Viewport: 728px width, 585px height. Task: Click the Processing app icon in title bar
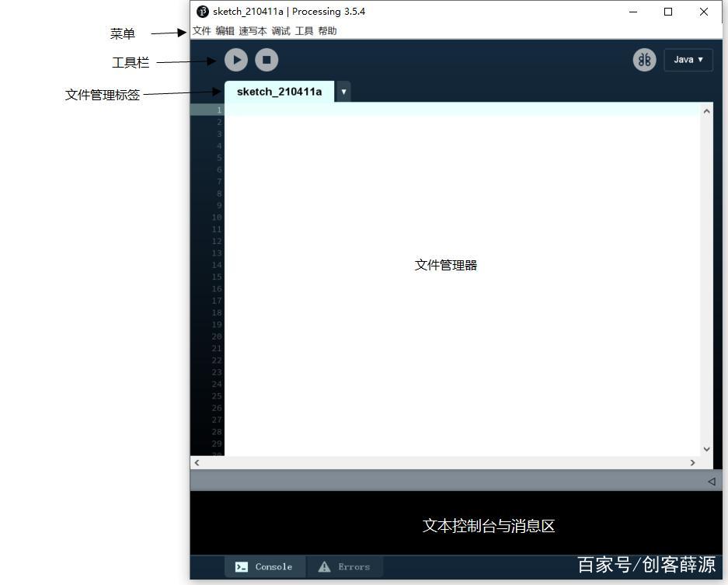pyautogui.click(x=203, y=12)
